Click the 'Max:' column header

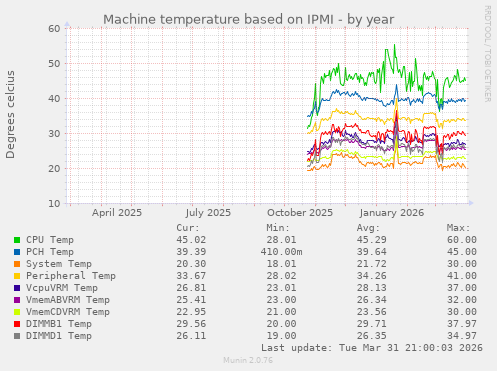(458, 228)
